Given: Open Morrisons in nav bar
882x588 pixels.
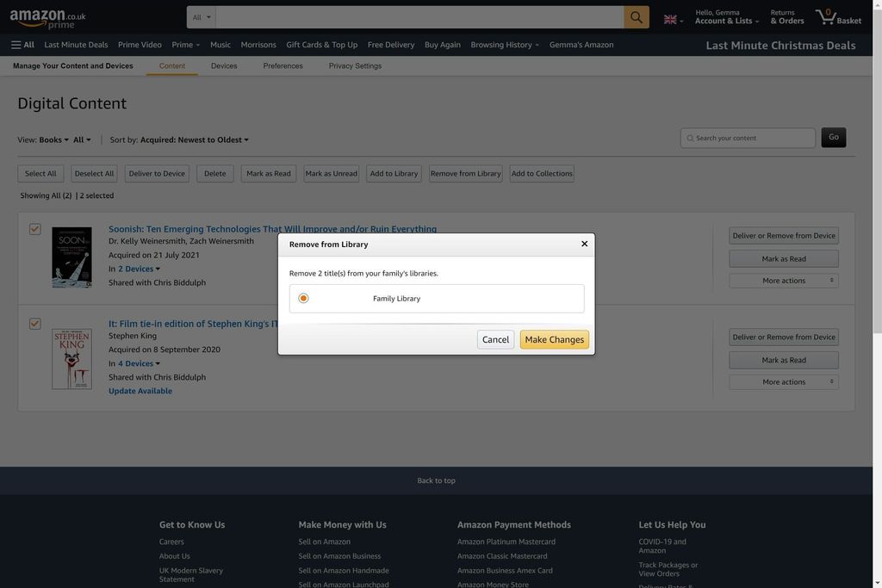Looking at the screenshot, I should 258,45.
